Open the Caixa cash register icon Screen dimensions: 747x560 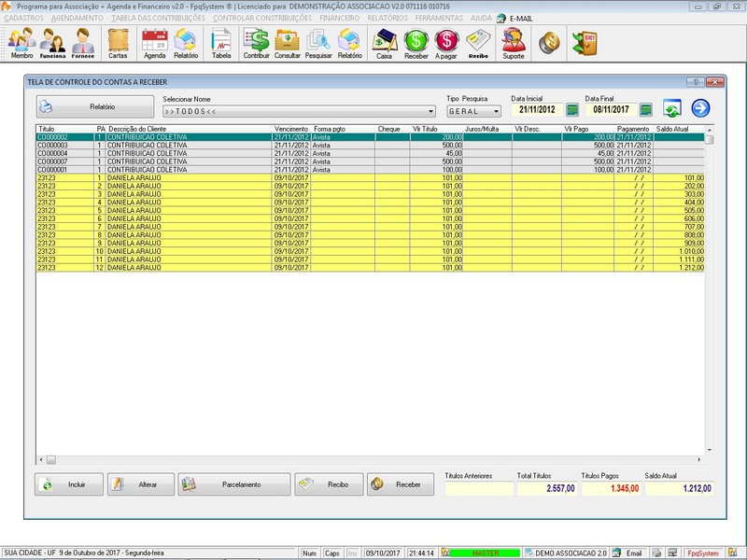click(384, 43)
